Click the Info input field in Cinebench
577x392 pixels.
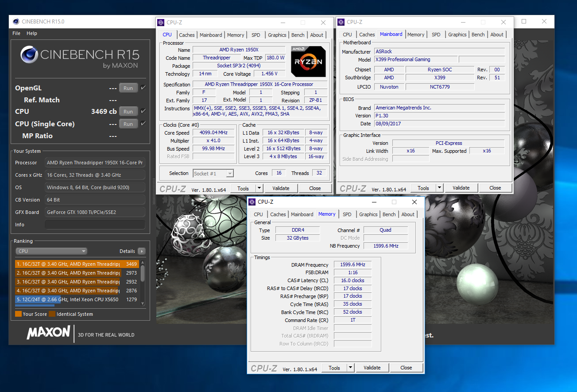point(95,225)
